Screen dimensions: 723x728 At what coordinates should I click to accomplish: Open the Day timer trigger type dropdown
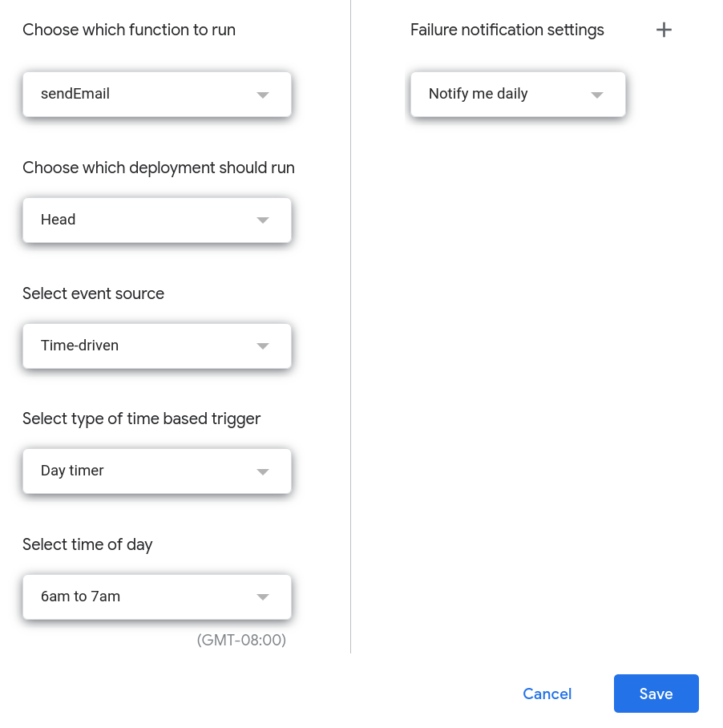click(x=157, y=471)
